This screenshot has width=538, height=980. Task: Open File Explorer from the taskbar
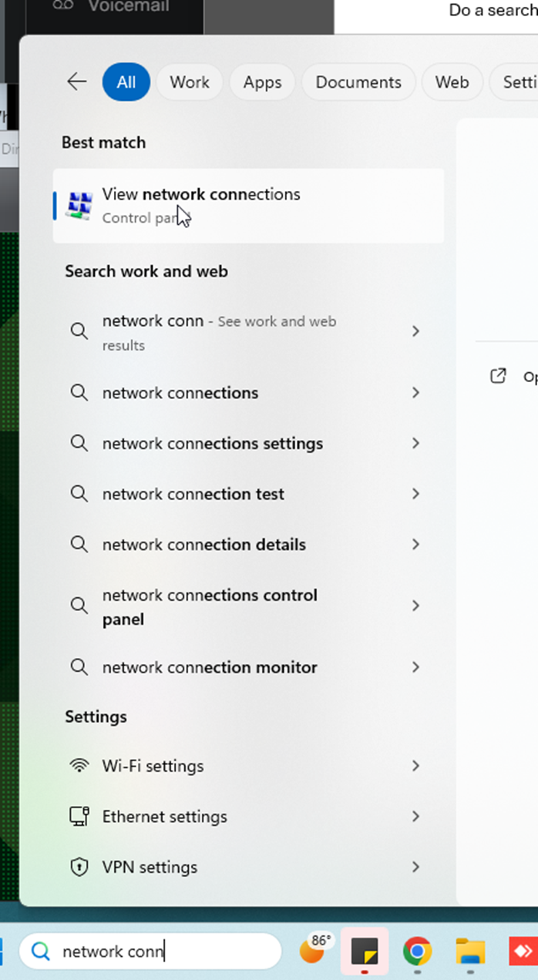click(469, 952)
